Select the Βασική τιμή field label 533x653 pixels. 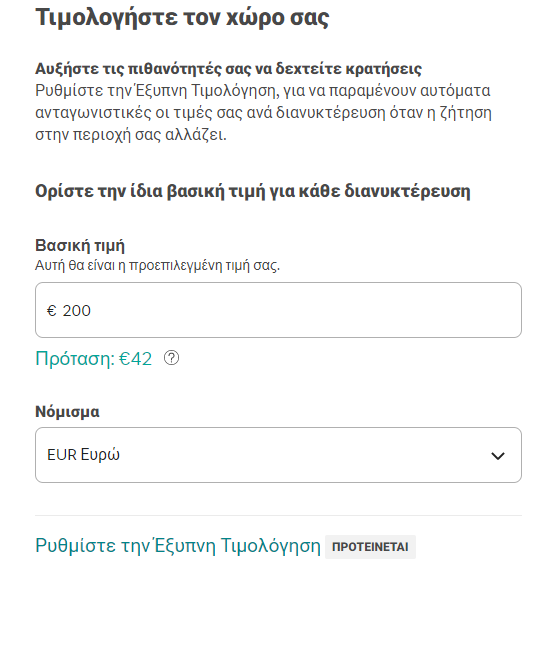[x=80, y=246]
